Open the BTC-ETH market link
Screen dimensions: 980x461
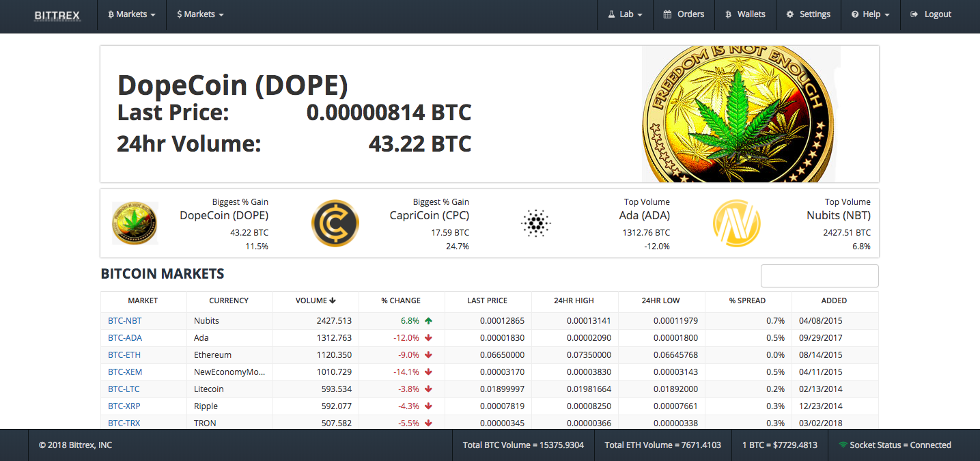click(x=124, y=354)
